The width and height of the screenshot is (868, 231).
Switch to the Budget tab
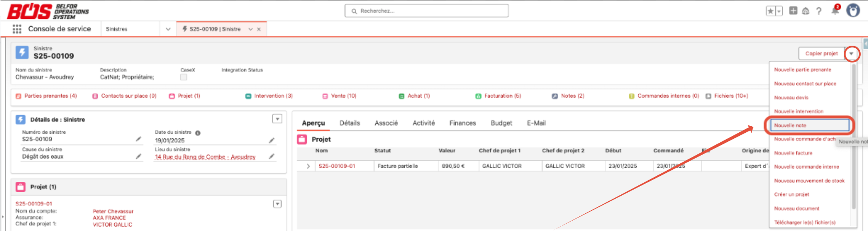click(501, 123)
